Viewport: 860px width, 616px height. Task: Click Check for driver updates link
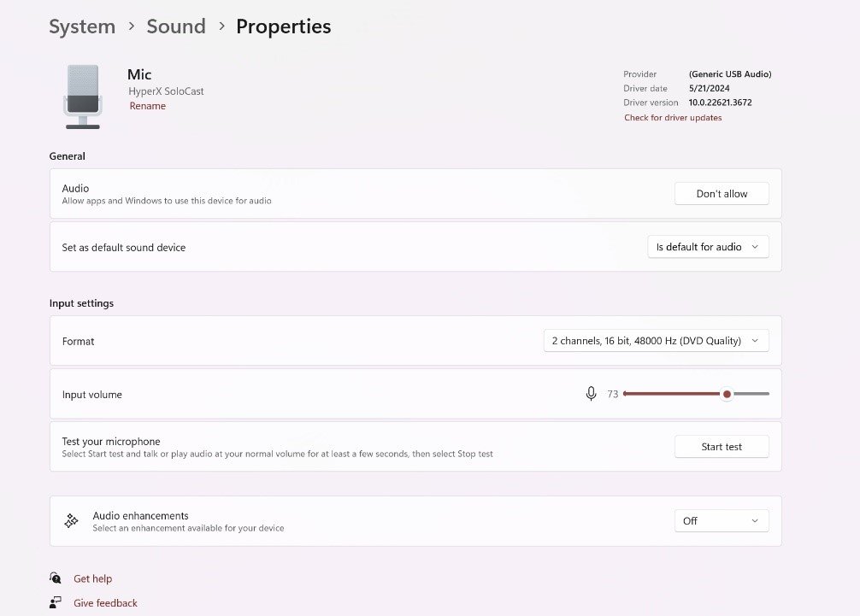coord(673,118)
